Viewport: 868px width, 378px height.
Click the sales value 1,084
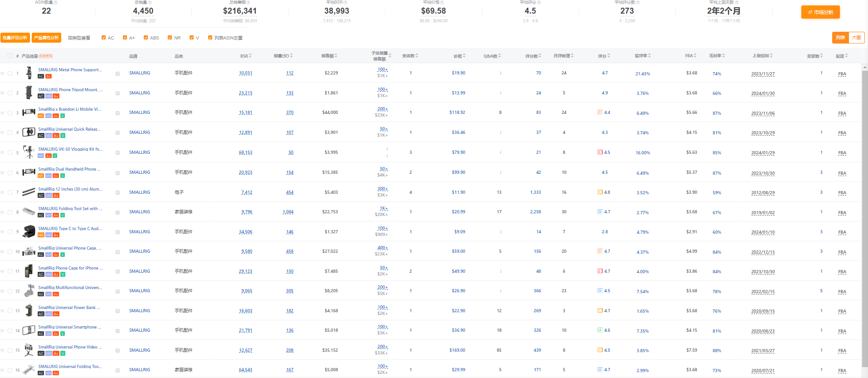[288, 212]
